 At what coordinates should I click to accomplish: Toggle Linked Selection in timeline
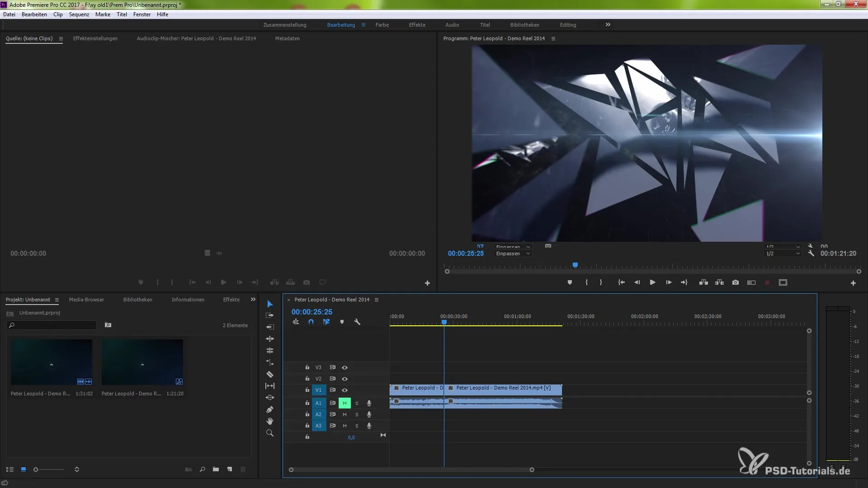pyautogui.click(x=326, y=322)
